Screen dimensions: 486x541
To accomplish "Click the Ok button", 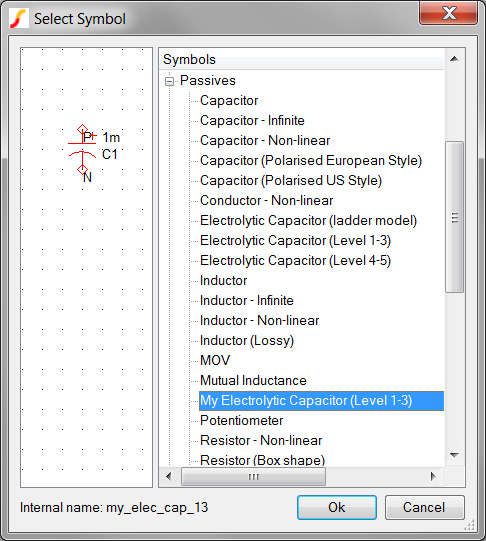I will 337,508.
